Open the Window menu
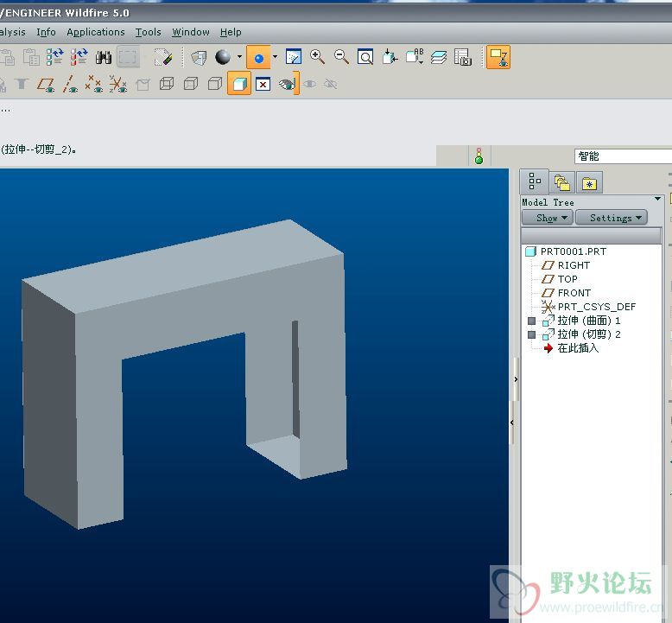Viewport: 672px width, 623px height. 190,32
